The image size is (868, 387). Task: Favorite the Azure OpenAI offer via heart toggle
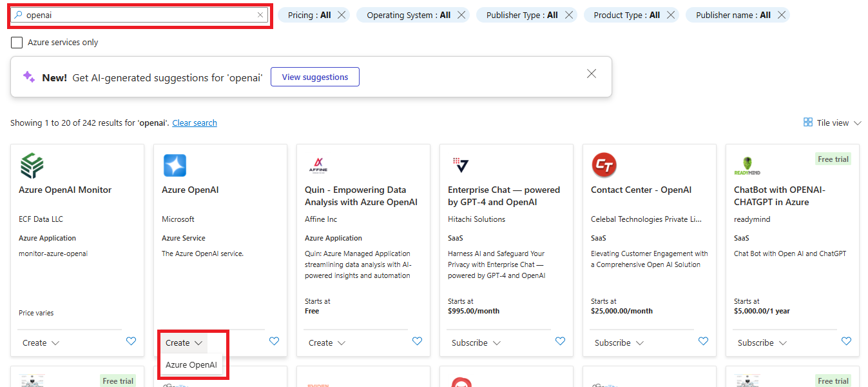click(274, 341)
